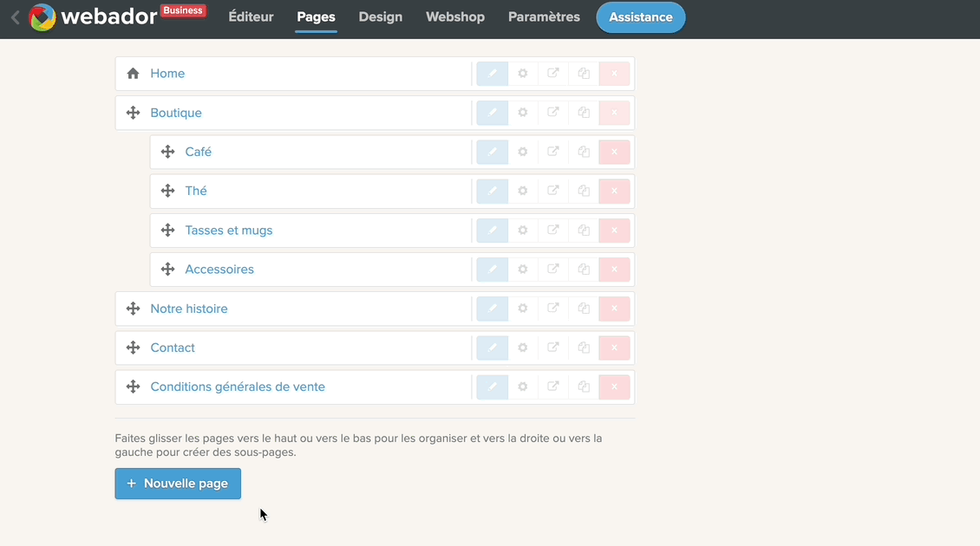
Task: Switch to the Éditeur tab
Action: (252, 16)
